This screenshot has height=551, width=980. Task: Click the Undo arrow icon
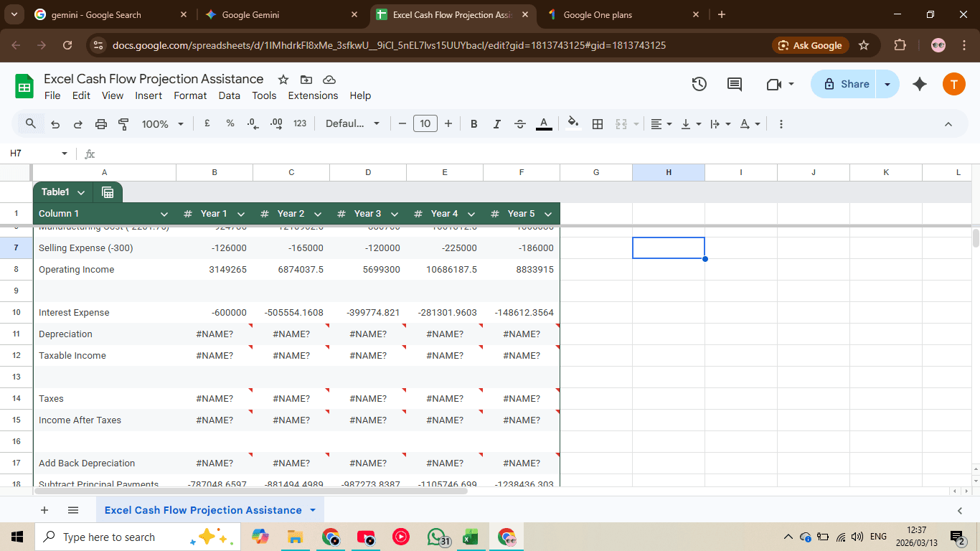click(x=55, y=124)
